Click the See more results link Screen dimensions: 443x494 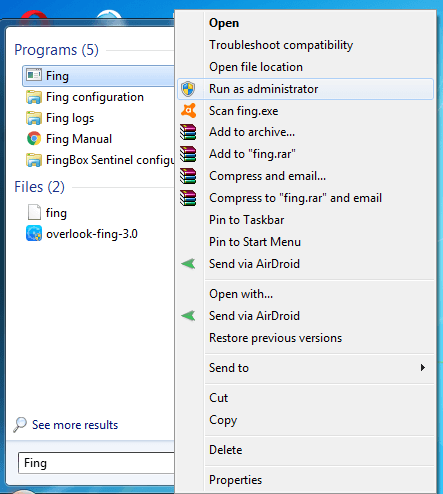tap(75, 425)
